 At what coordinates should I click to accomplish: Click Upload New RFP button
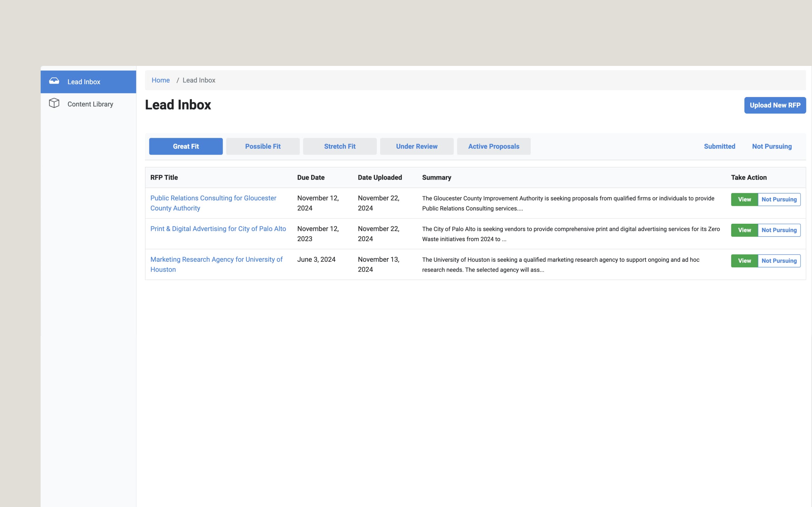pos(775,105)
